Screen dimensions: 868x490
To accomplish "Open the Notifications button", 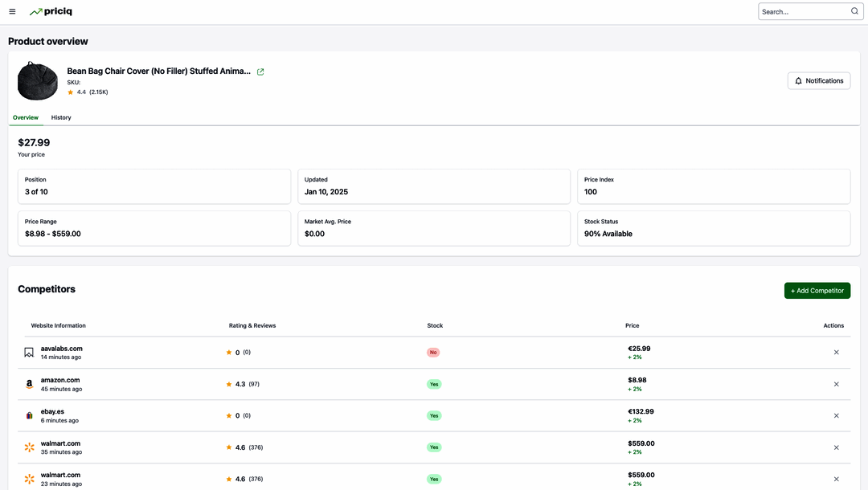I will click(x=818, y=81).
